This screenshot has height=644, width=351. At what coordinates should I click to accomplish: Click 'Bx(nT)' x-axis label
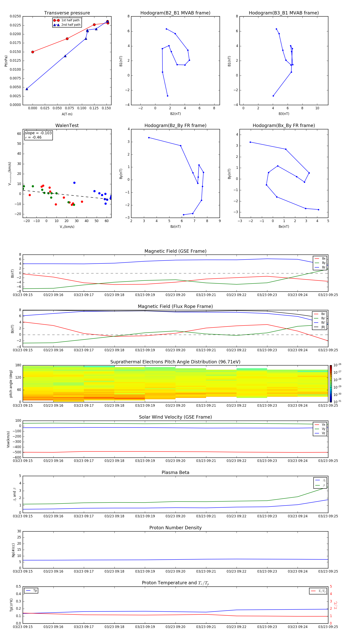(x=284, y=227)
